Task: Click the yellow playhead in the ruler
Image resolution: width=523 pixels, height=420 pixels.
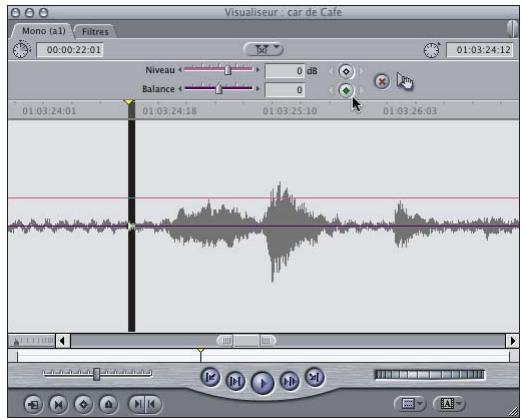Action: click(129, 102)
